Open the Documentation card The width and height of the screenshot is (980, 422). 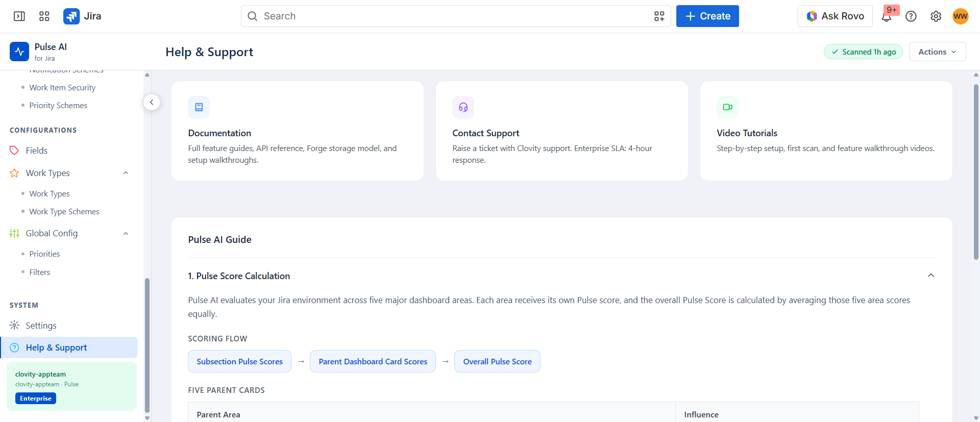pyautogui.click(x=298, y=131)
